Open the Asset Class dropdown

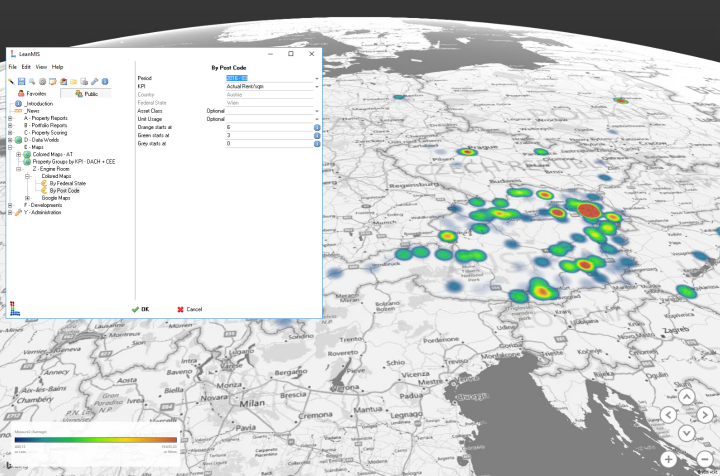tap(317, 110)
